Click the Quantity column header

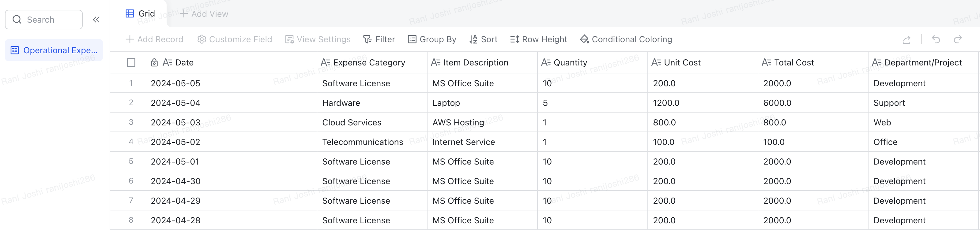pos(593,63)
